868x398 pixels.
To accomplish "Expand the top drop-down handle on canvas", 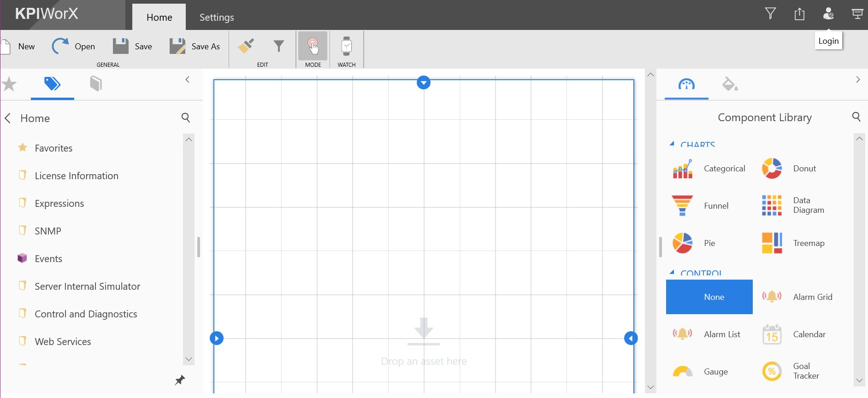I will click(423, 82).
